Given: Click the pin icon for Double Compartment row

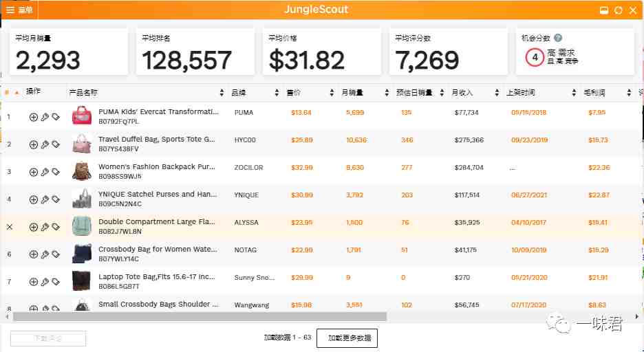Looking at the screenshot, I should (45, 227).
